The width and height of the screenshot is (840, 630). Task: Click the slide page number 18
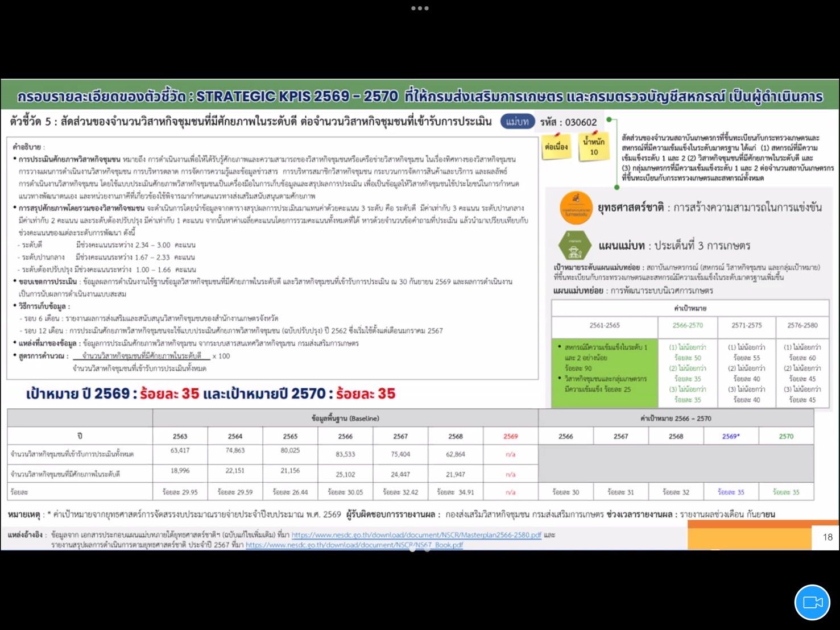click(827, 537)
